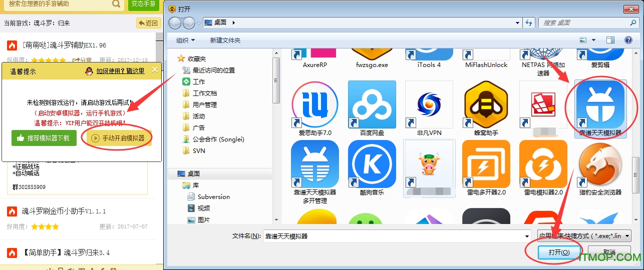Click the 取消 button
Image resolution: width=644 pixels, height=270 pixels.
click(x=609, y=252)
